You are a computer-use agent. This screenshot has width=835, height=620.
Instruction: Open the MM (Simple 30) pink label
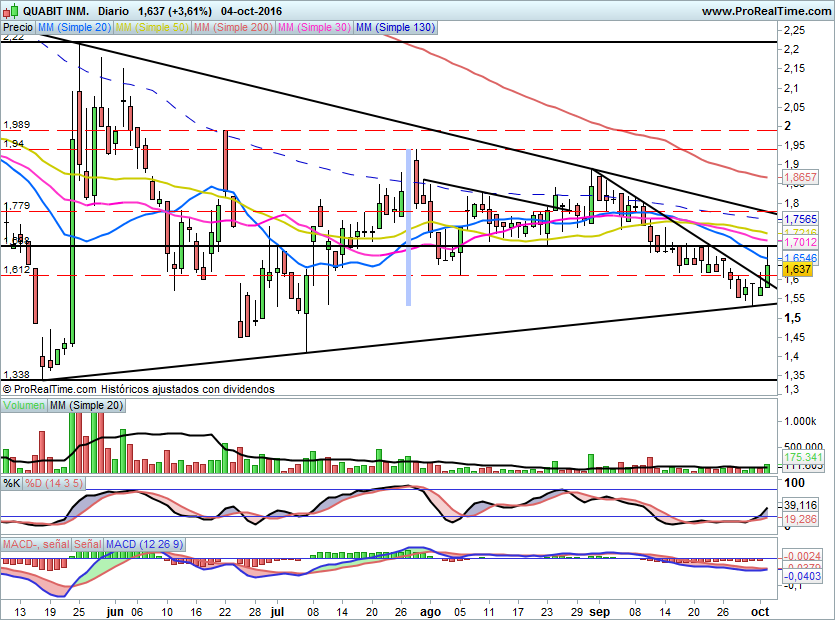[x=313, y=28]
